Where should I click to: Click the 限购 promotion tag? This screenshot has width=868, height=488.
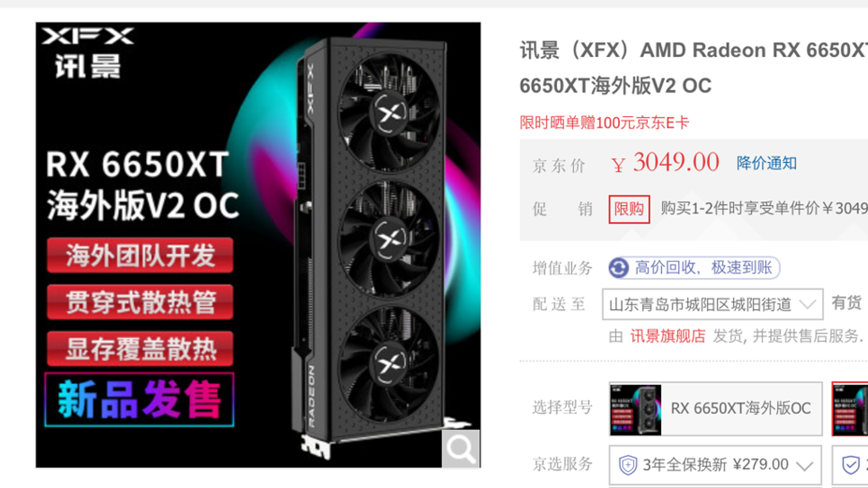pyautogui.click(x=629, y=209)
